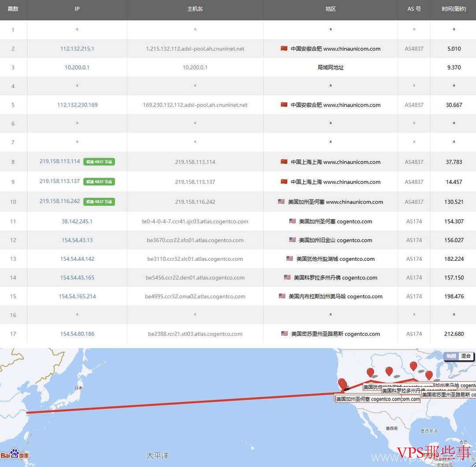Click the US flag icon in hop 15 row
Viewport: 476px width, 467px height.
(x=282, y=296)
